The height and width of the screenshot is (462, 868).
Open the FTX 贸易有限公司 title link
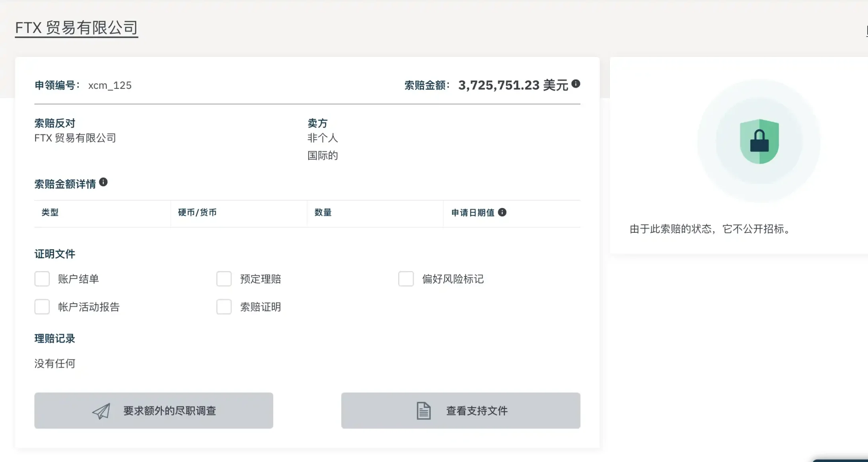tap(76, 27)
